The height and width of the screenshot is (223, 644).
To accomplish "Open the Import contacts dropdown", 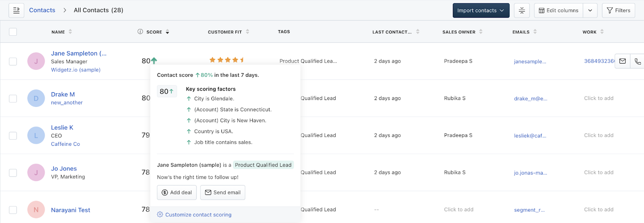I will point(481,10).
